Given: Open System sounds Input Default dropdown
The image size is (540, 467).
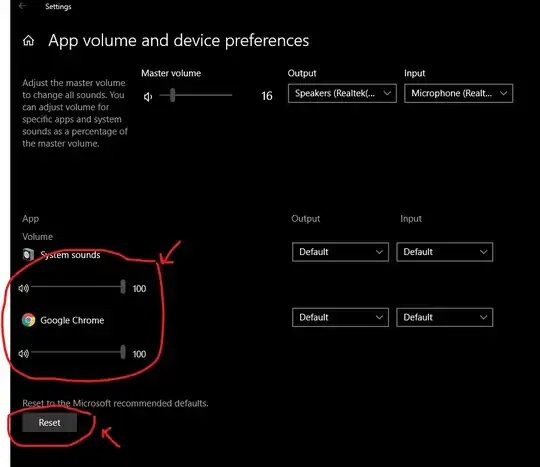Looking at the screenshot, I should (x=445, y=252).
